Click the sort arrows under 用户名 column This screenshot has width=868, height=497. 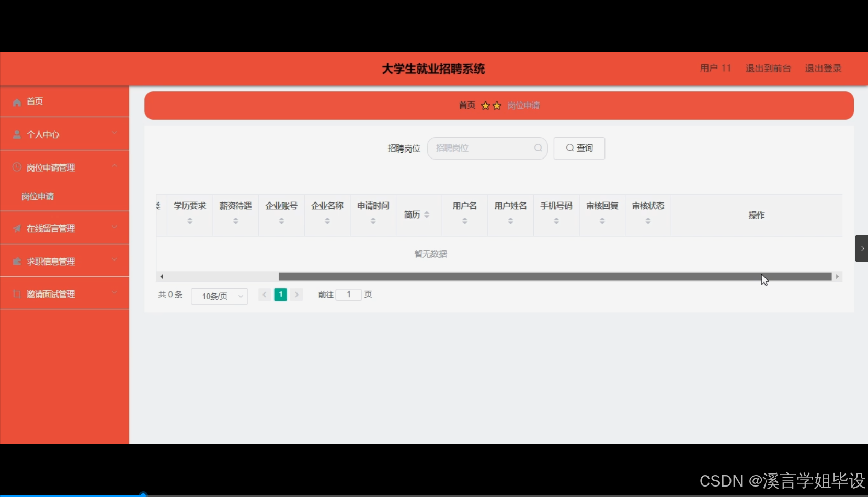[x=465, y=221]
